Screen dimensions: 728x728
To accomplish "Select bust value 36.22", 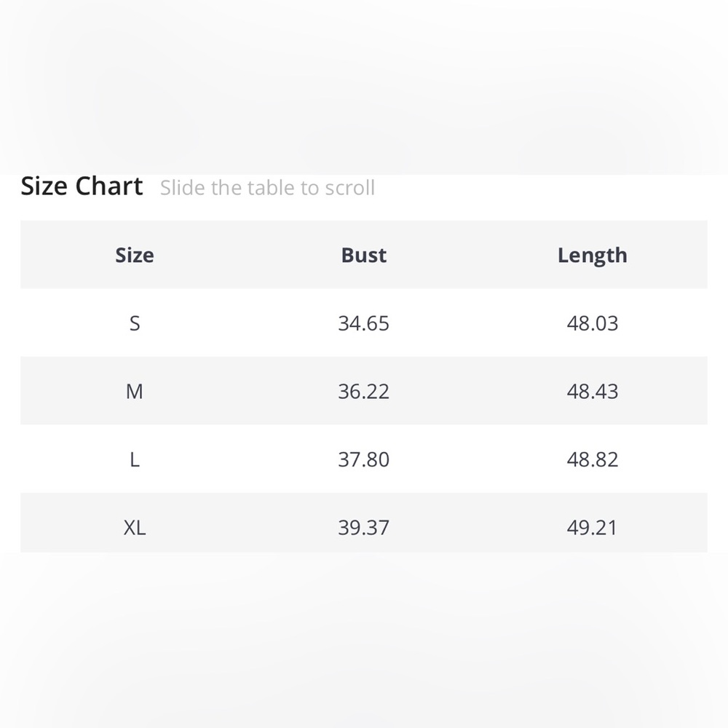I will point(363,392).
